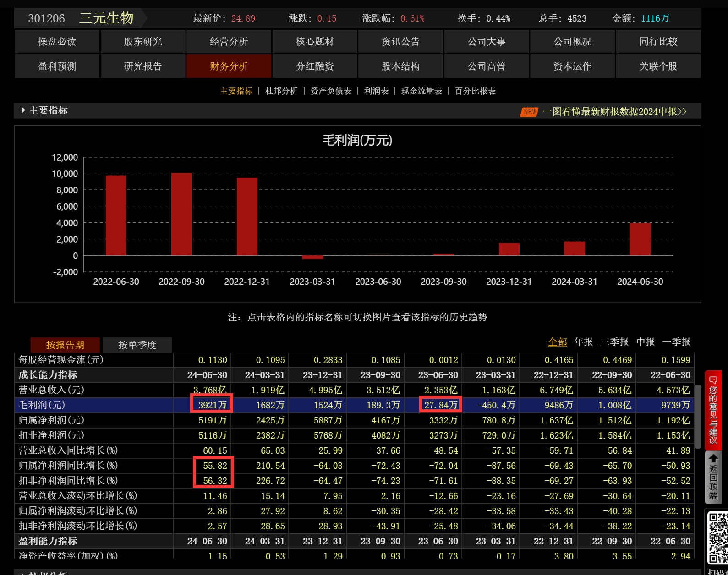Click 毛利润 value 3921万
The image size is (728, 575).
coord(213,405)
